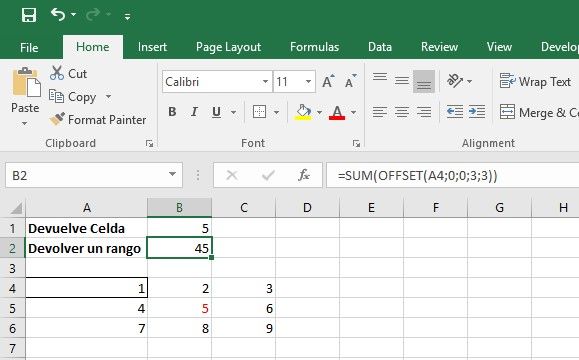The width and height of the screenshot is (579, 360).
Task: Expand the Underline style dropdown arrow
Action: point(233,112)
